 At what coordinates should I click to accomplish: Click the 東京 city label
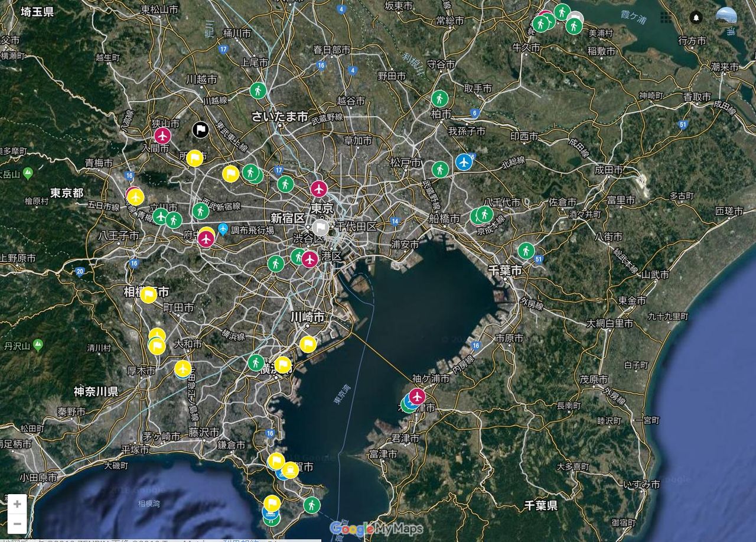click(x=321, y=208)
